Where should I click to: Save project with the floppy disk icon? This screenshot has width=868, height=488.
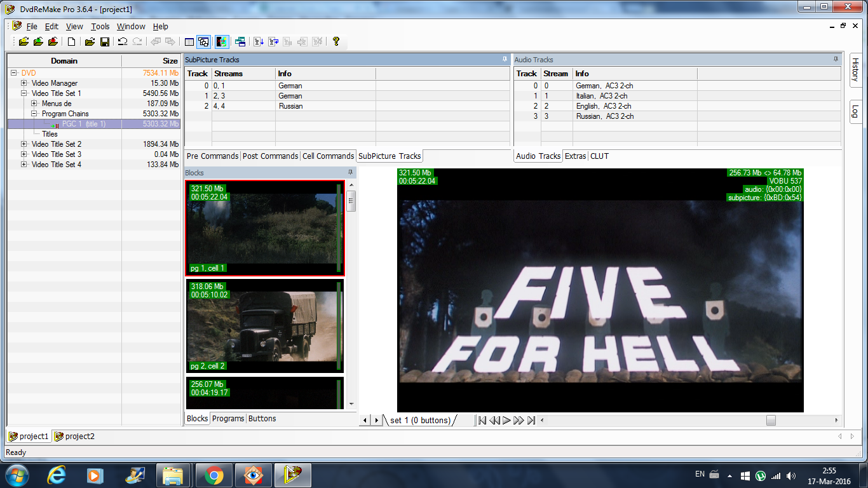click(105, 42)
